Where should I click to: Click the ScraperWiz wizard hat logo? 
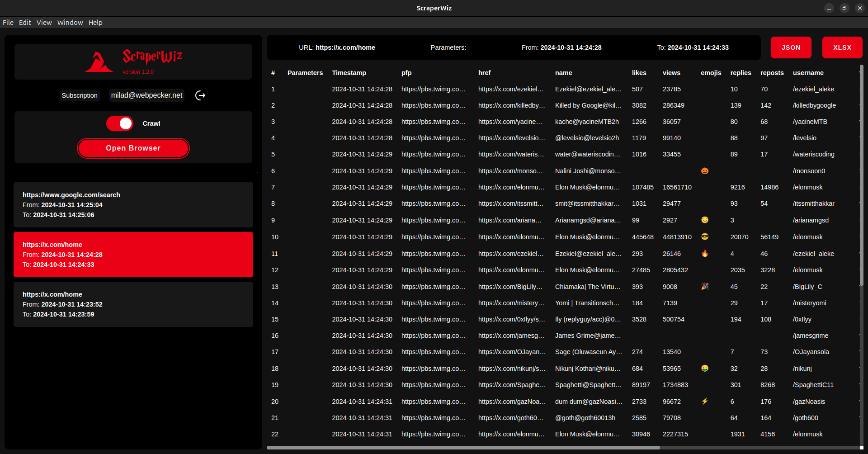pos(99,62)
